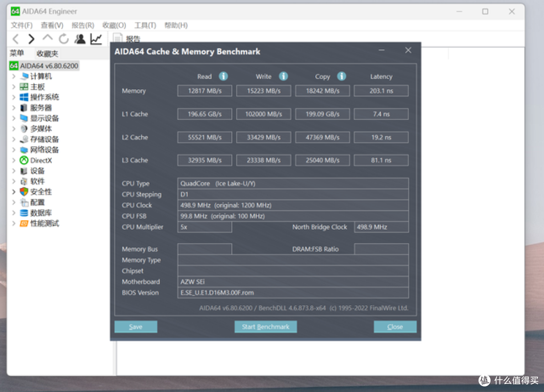Open the 文件(F) menu
The height and width of the screenshot is (392, 544).
pyautogui.click(x=22, y=25)
